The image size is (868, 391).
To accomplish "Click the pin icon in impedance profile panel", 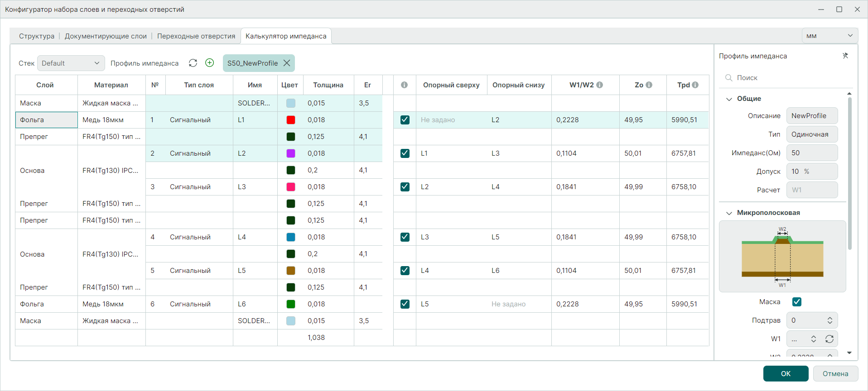I will (x=845, y=56).
